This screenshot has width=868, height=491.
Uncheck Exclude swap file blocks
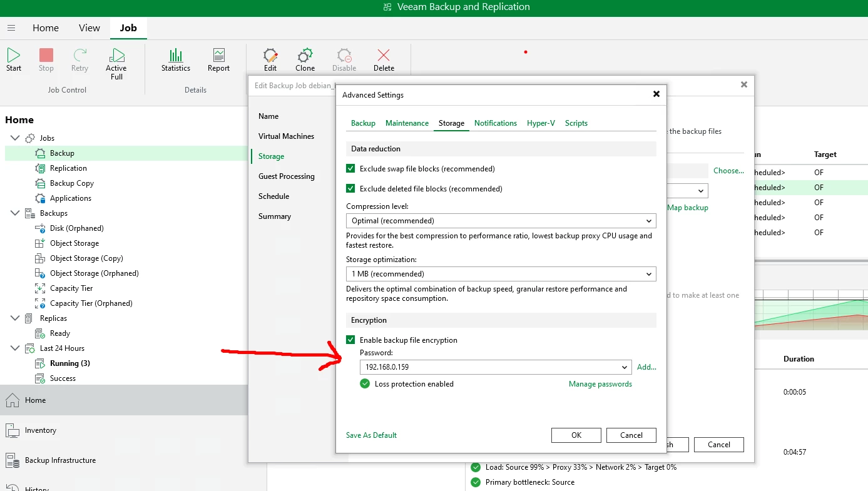pos(350,169)
